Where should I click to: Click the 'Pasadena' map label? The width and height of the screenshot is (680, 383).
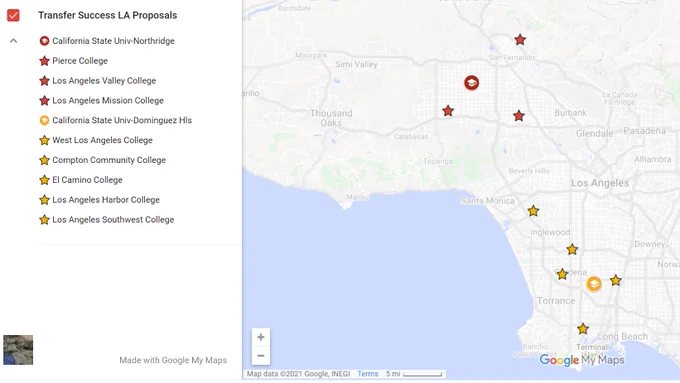coord(644,131)
